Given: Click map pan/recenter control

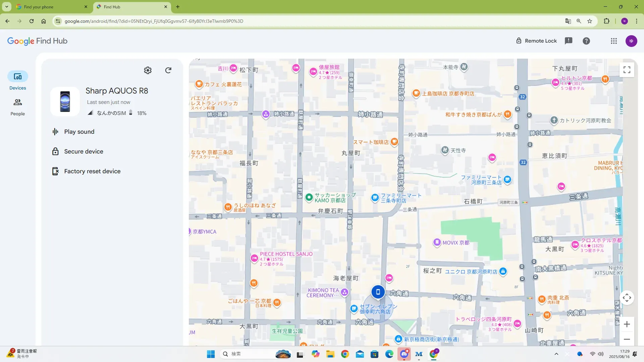Looking at the screenshot, I should click(627, 298).
